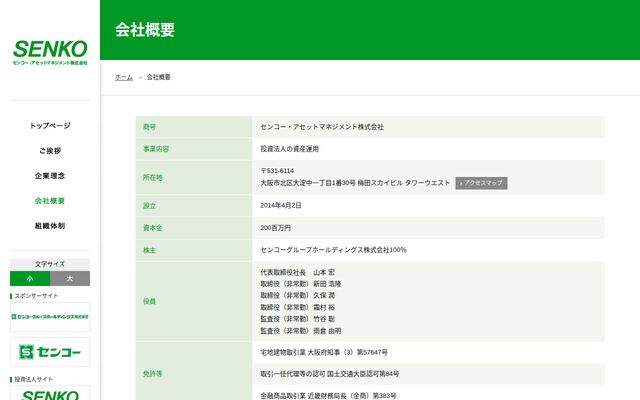640x400 pixels.
Task: Click the 投資法人の資産運用 value
Action: pos(289,149)
